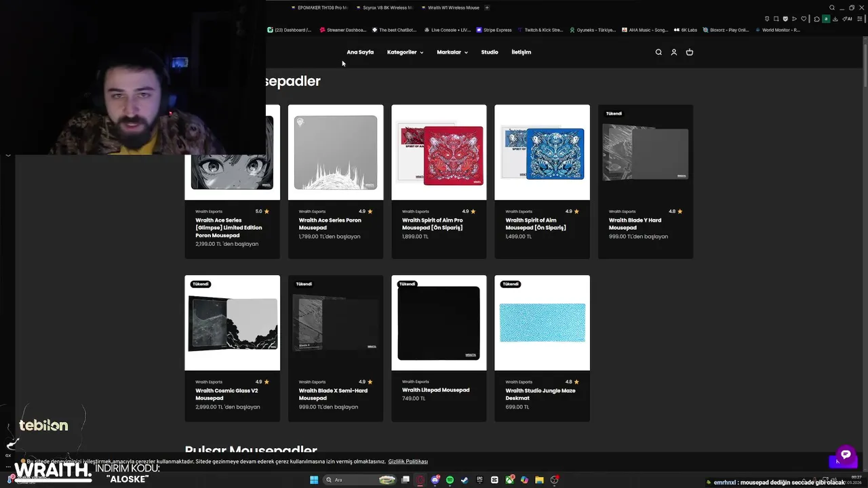
Task: Click Wraith Cosmic Glass V2 Mousepad title
Action: coord(226,394)
